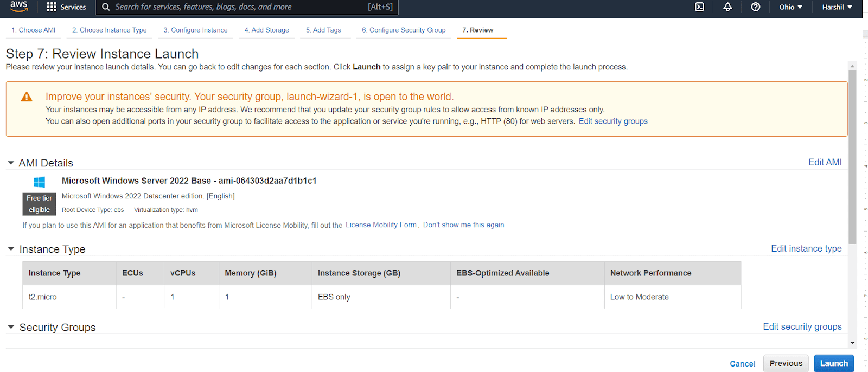This screenshot has height=372, width=868.
Task: Click the AWS logo home icon
Action: coord(18,7)
